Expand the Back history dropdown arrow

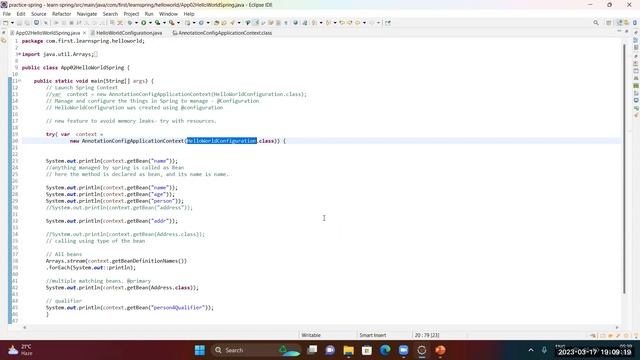364,23
